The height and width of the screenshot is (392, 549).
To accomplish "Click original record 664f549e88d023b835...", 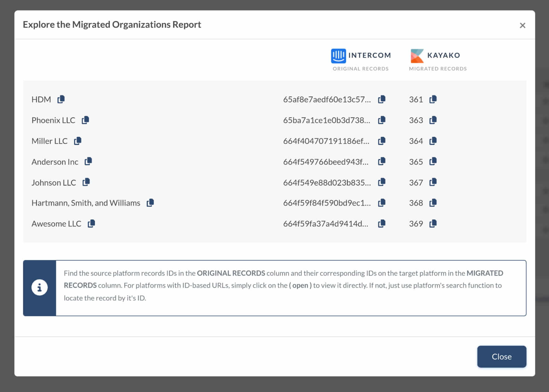I will pyautogui.click(x=327, y=182).
